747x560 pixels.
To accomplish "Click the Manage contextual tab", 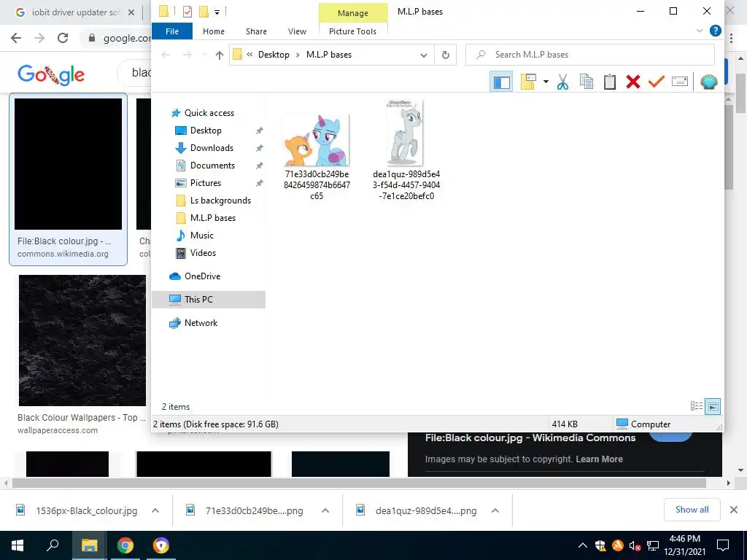I will (x=353, y=13).
